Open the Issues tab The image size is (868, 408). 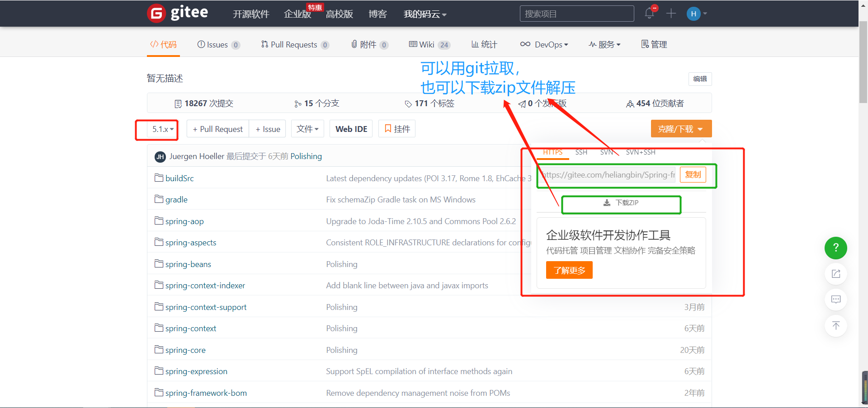[x=219, y=44]
